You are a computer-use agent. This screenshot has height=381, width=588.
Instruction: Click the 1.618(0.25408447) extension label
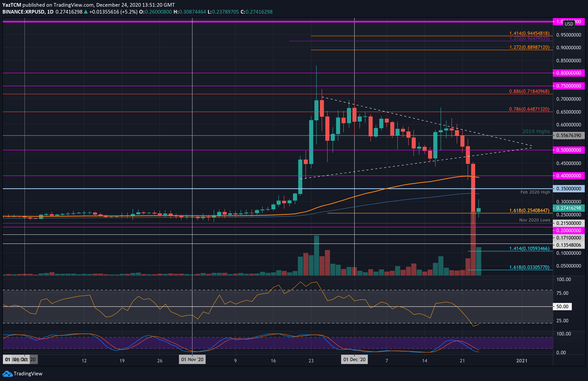pyautogui.click(x=529, y=210)
